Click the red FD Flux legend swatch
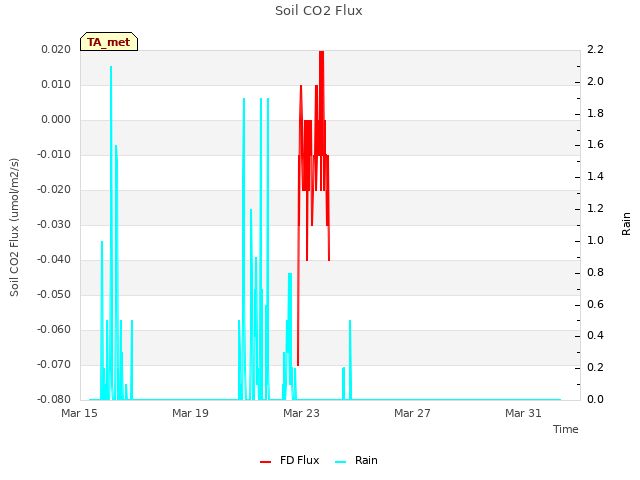Viewport: 640px width, 480px height. click(265, 462)
